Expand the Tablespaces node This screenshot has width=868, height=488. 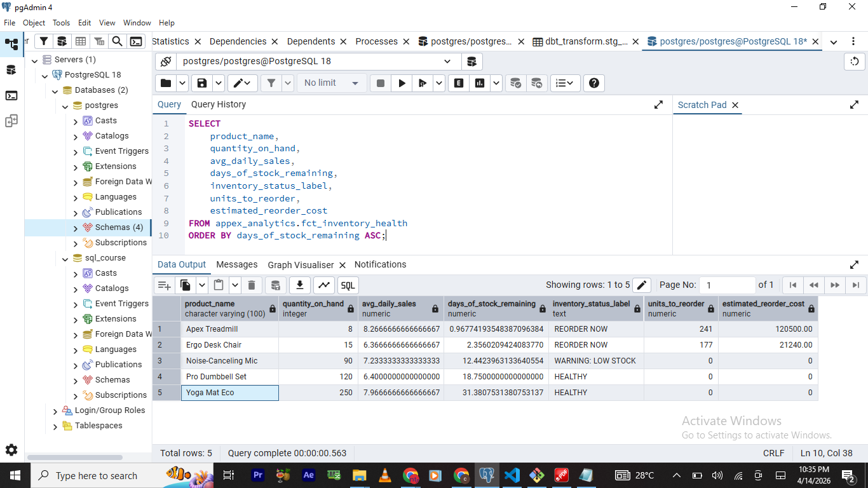pyautogui.click(x=55, y=426)
